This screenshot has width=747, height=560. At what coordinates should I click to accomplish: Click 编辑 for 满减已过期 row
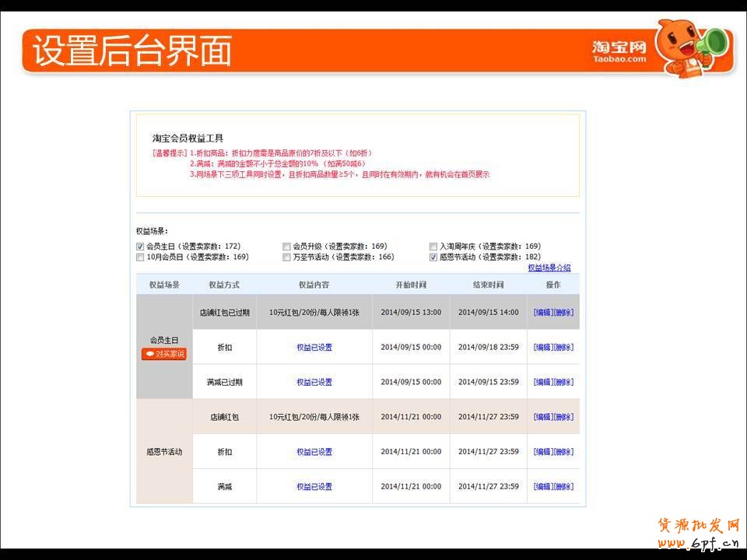(x=543, y=382)
